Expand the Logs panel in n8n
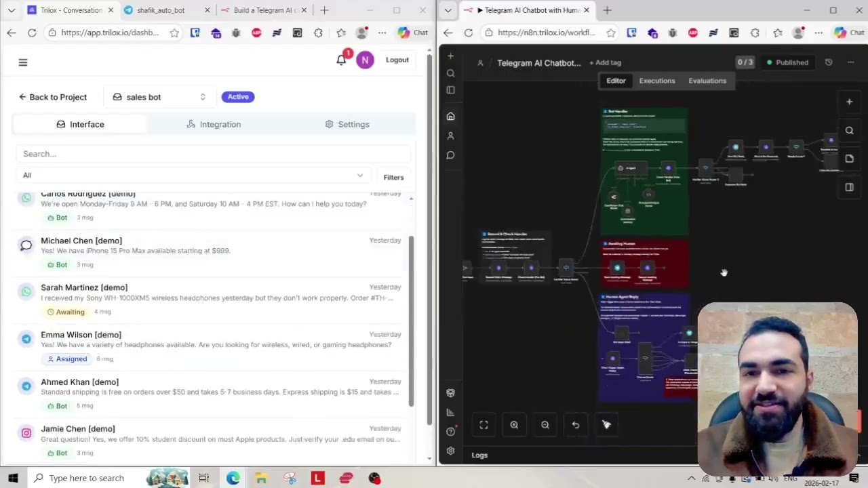Screen dimensions: 868x488 pos(479,455)
